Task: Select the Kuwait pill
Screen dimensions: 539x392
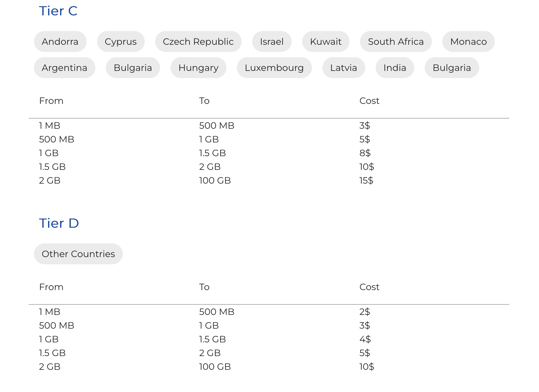Action: (x=325, y=41)
